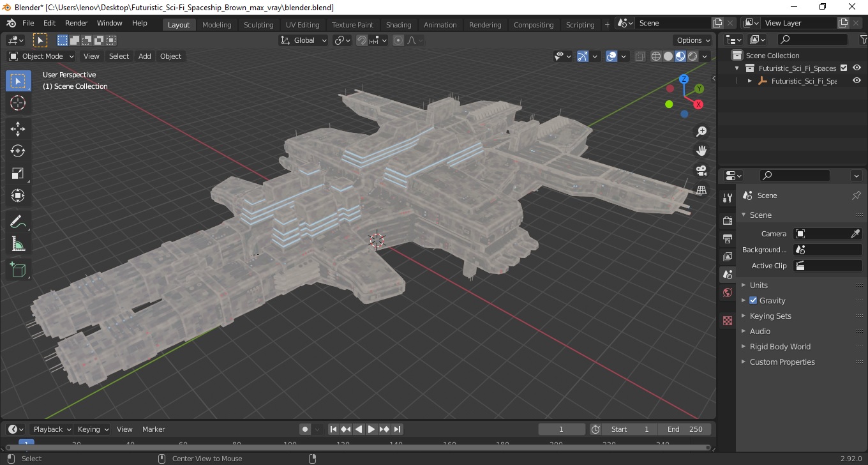Screen dimensions: 868x465
Task: Open the Edit menu
Action: click(x=49, y=23)
